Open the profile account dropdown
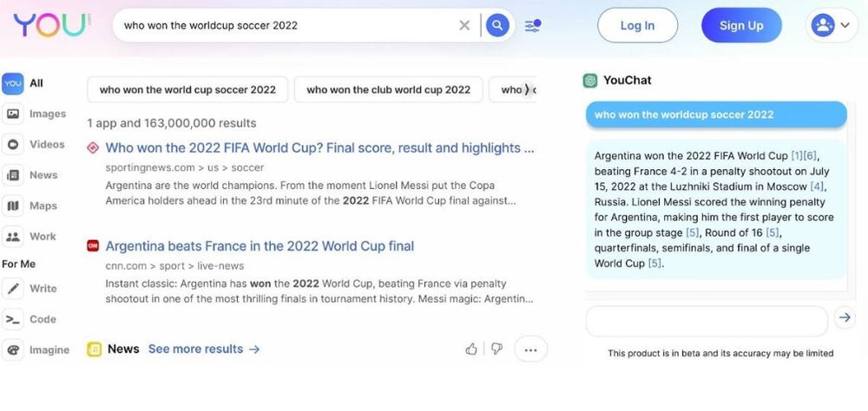The height and width of the screenshot is (411, 868). pyautogui.click(x=831, y=25)
